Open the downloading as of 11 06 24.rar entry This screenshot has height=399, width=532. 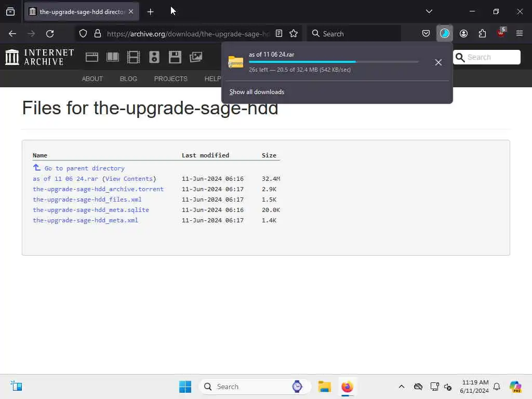[x=326, y=62]
